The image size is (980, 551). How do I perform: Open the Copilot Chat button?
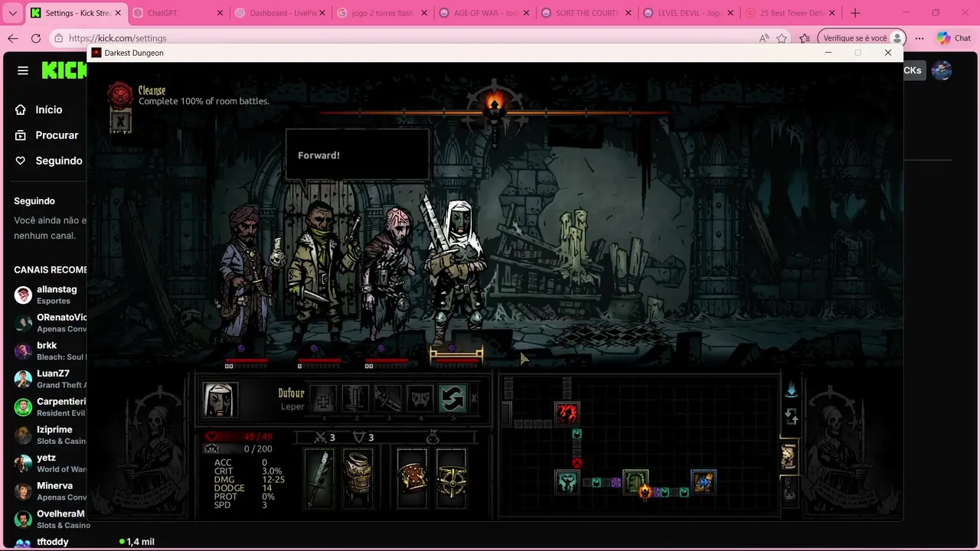[x=953, y=38]
